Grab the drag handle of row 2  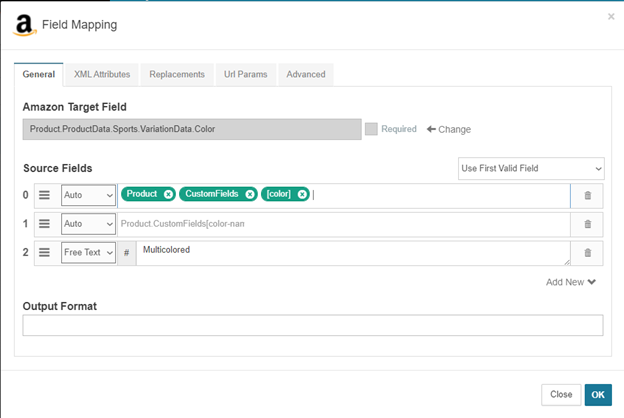(44, 252)
